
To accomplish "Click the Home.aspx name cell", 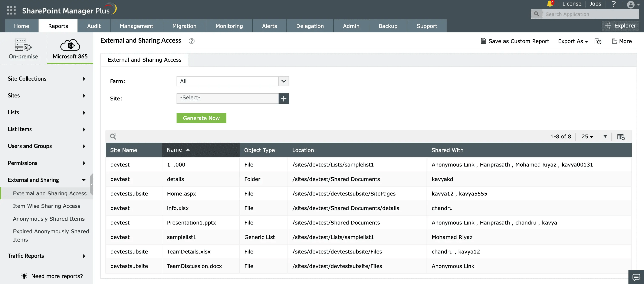I will (201, 194).
